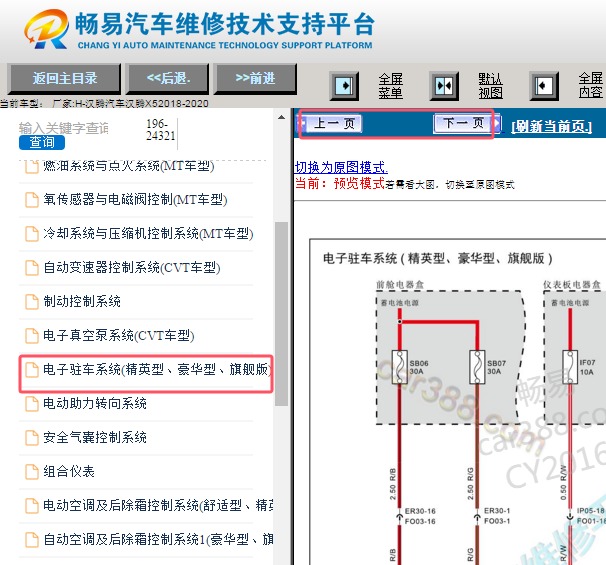Click document icon beside 电子真空泵系统
The width and height of the screenshot is (606, 565).
point(32,336)
